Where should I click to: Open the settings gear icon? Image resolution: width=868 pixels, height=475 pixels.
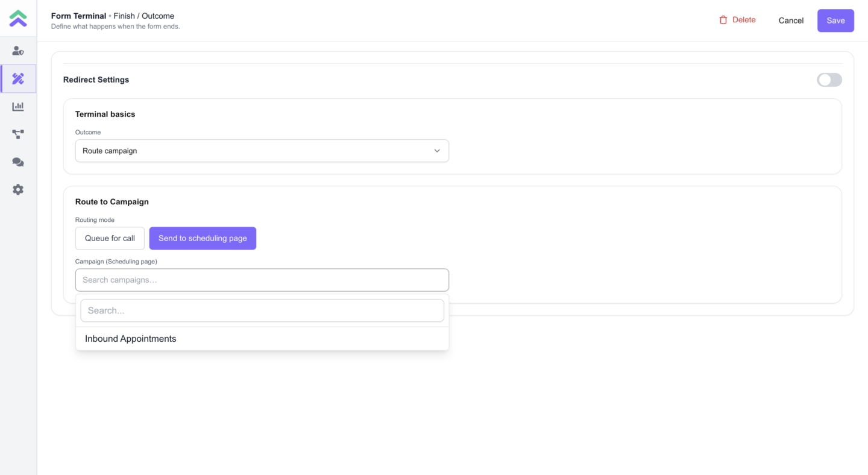pyautogui.click(x=18, y=190)
